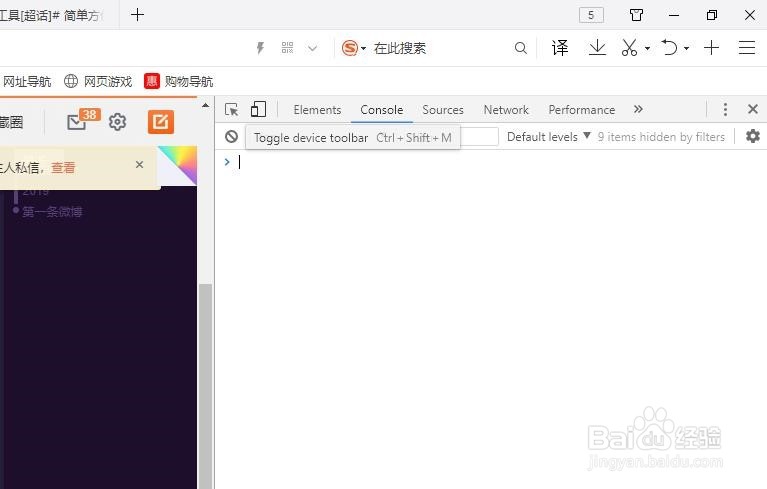
Task: Activate the DevTools inspect element picker
Action: point(231,110)
